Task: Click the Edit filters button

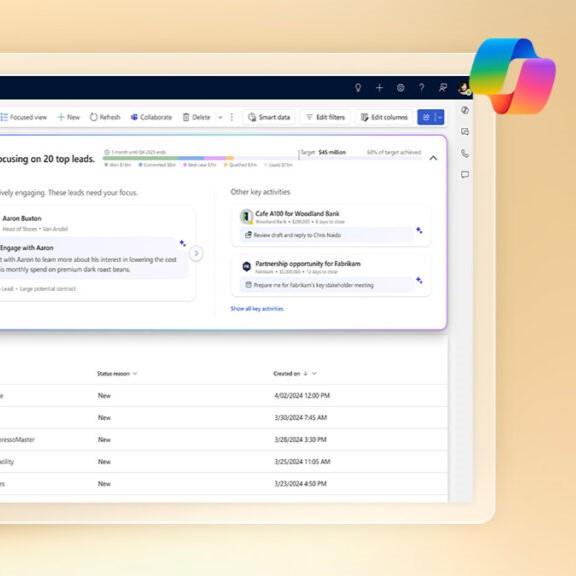Action: coord(325,117)
